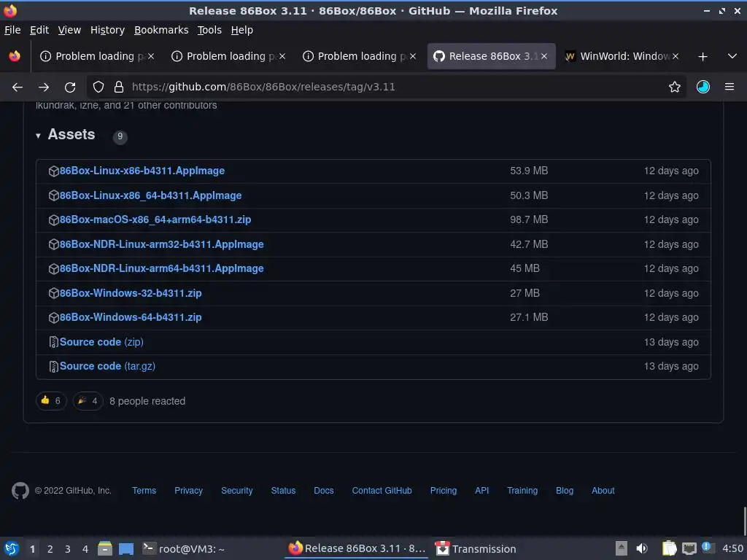Download 86Box-Windows-32-b4311.zip
The height and width of the screenshot is (560, 747).
coord(131,293)
